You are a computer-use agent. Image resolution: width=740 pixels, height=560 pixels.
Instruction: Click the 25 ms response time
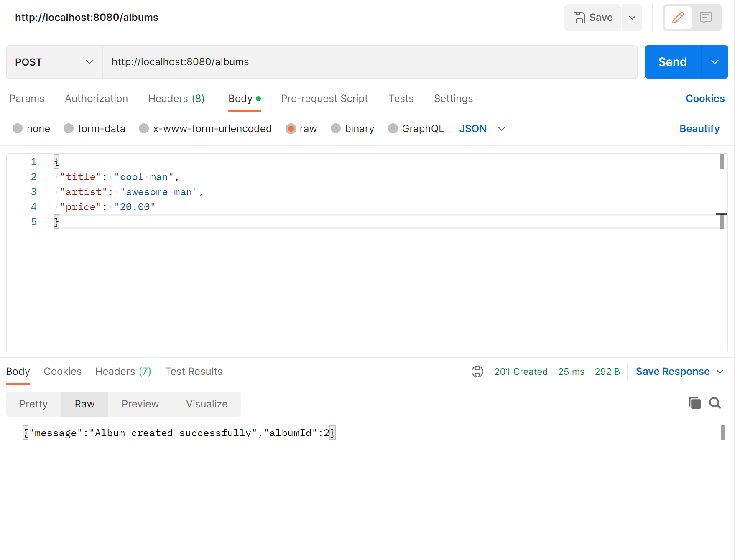pos(571,372)
